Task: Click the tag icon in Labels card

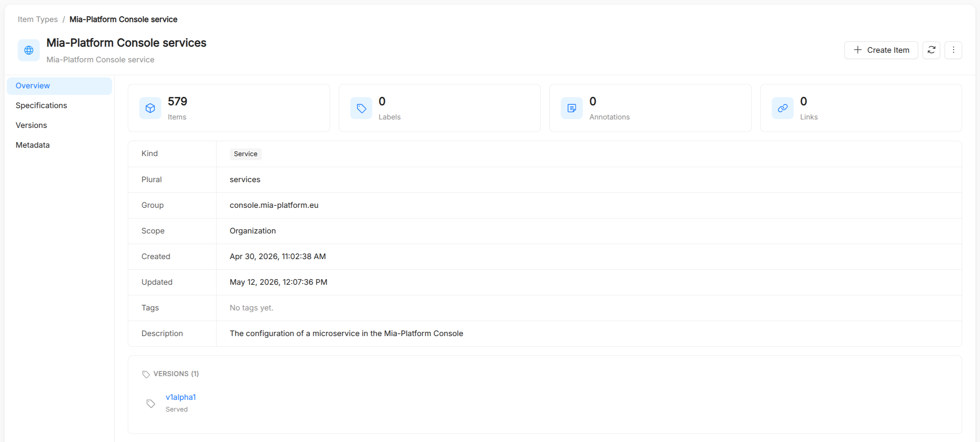Action: click(x=361, y=108)
